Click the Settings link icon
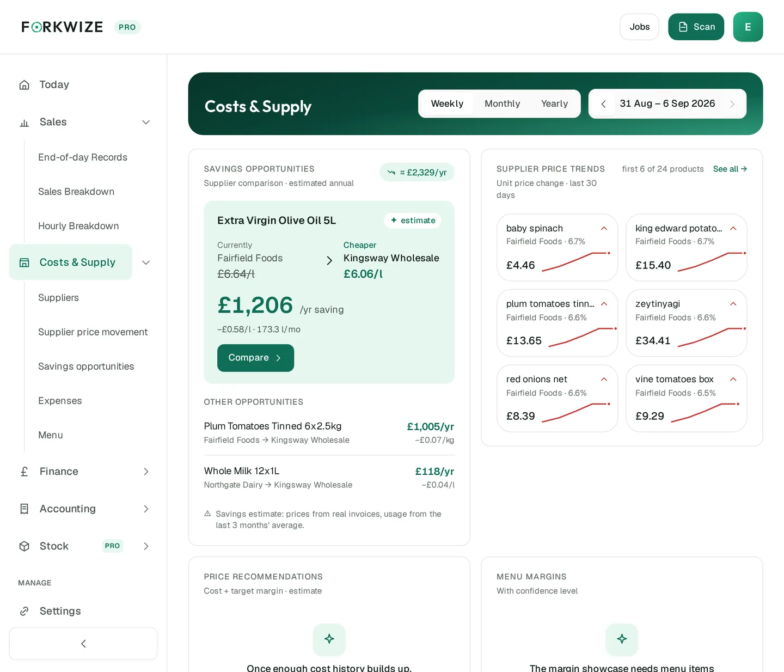The height and width of the screenshot is (672, 784). [x=24, y=611]
